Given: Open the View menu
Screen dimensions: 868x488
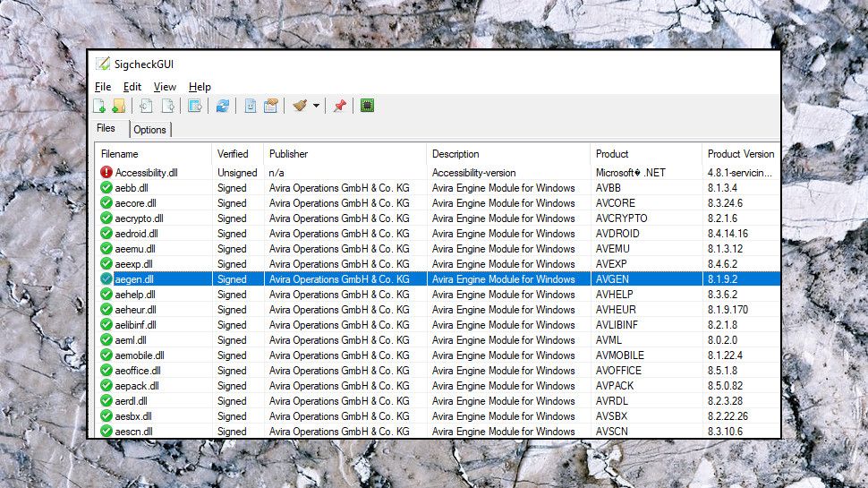Looking at the screenshot, I should point(165,87).
